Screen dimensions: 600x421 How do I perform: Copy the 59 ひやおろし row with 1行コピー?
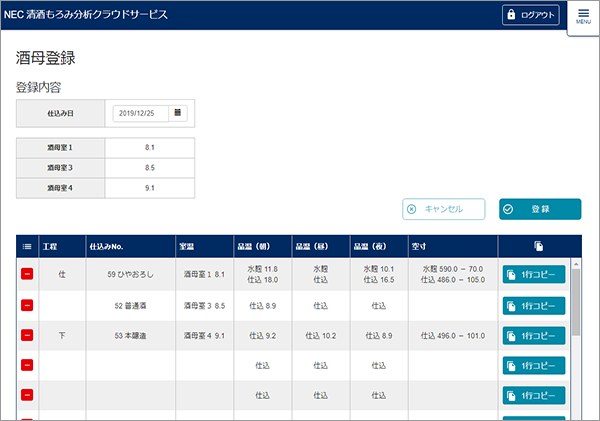534,274
